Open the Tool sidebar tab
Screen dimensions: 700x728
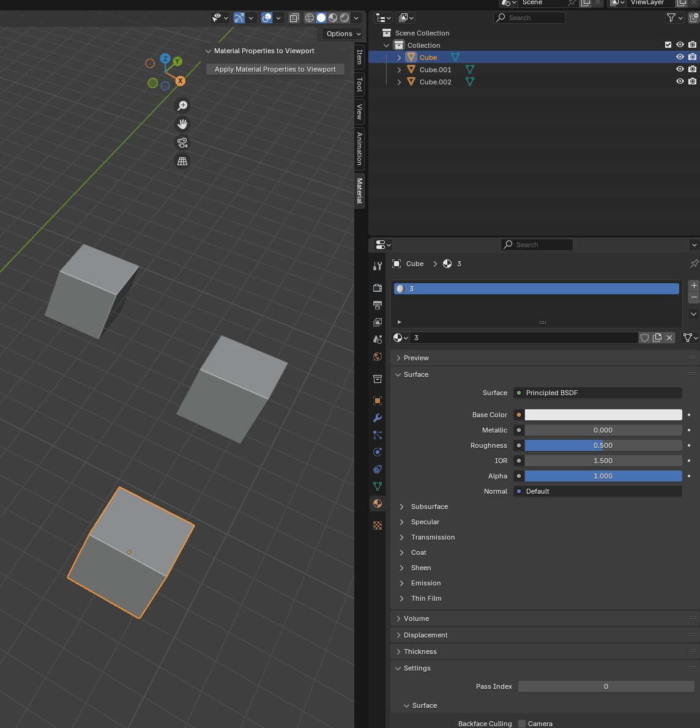click(359, 84)
